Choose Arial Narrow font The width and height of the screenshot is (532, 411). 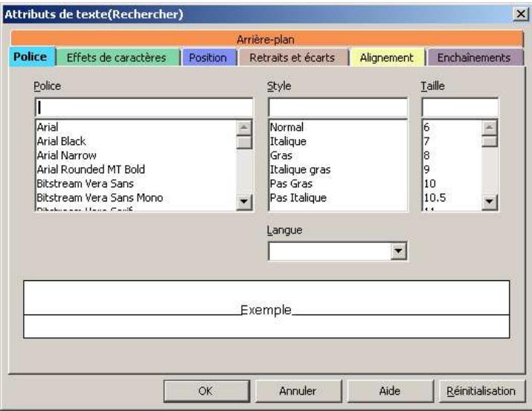click(x=136, y=155)
